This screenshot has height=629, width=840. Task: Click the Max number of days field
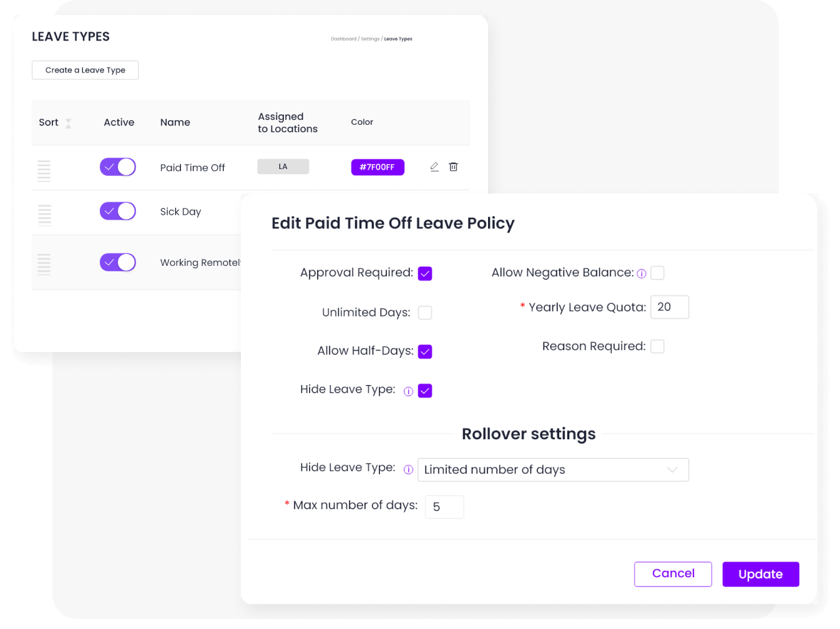coord(444,507)
